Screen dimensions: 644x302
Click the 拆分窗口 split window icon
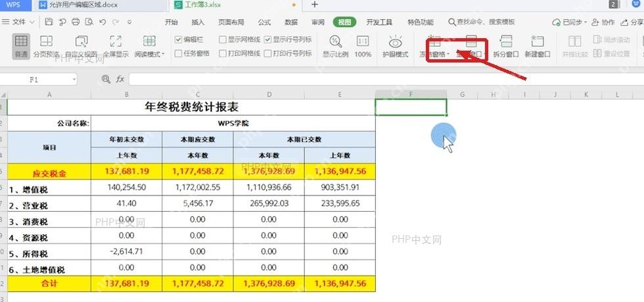(506, 41)
